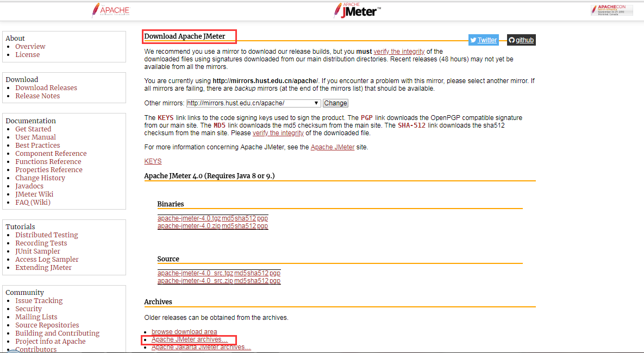Open md5 checksum for apache-jmeter-4.0_src.zip
The image size is (644, 353).
[x=240, y=281]
